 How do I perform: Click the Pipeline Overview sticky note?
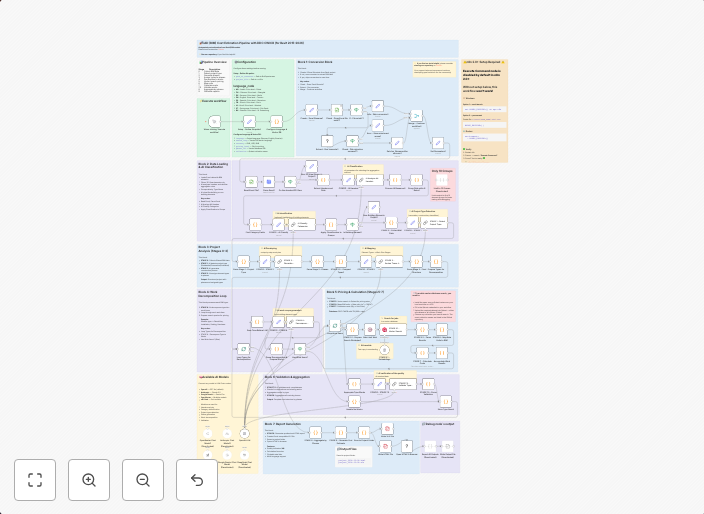pyautogui.click(x=214, y=79)
